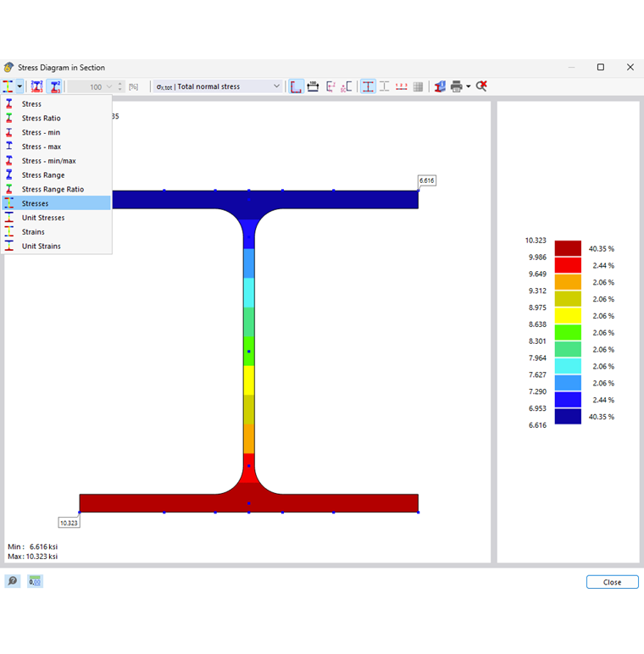This screenshot has height=654, width=644.
Task: Click the Close button
Action: [612, 582]
